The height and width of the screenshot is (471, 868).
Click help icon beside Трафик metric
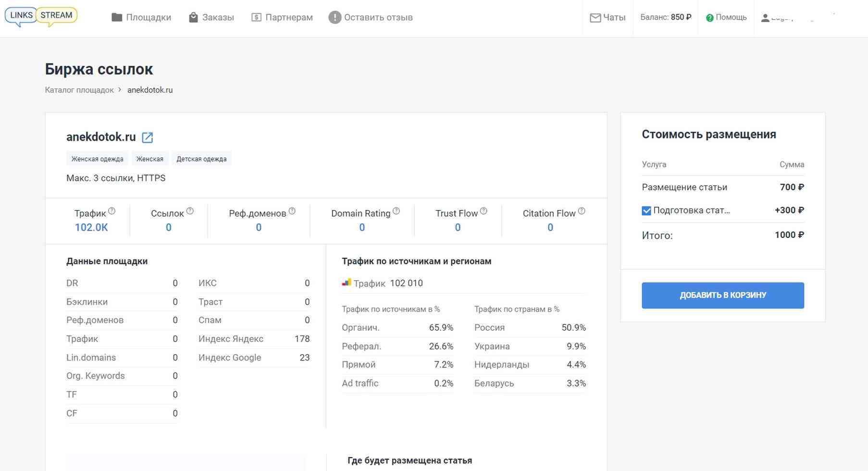(x=112, y=211)
